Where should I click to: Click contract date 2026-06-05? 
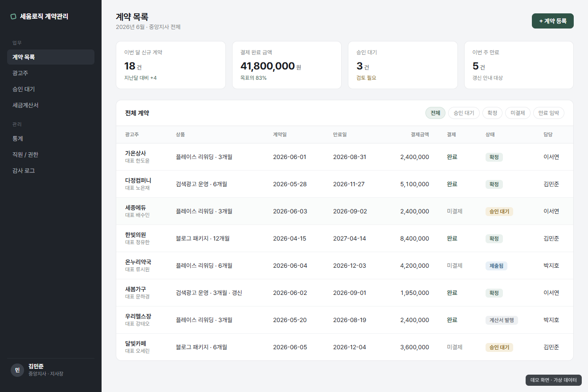[290, 347]
